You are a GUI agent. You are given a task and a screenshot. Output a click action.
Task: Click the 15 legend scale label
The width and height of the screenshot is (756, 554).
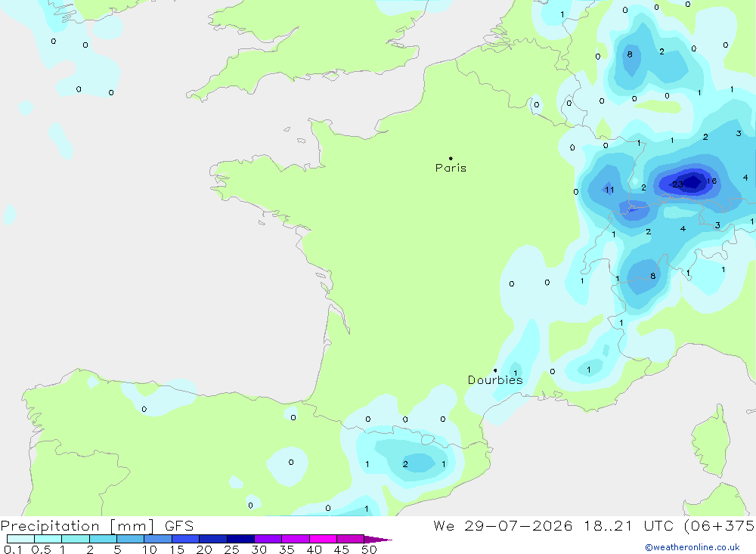tap(177, 549)
